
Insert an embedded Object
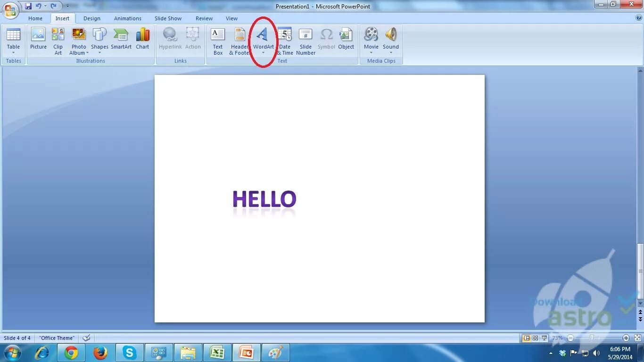(x=346, y=39)
